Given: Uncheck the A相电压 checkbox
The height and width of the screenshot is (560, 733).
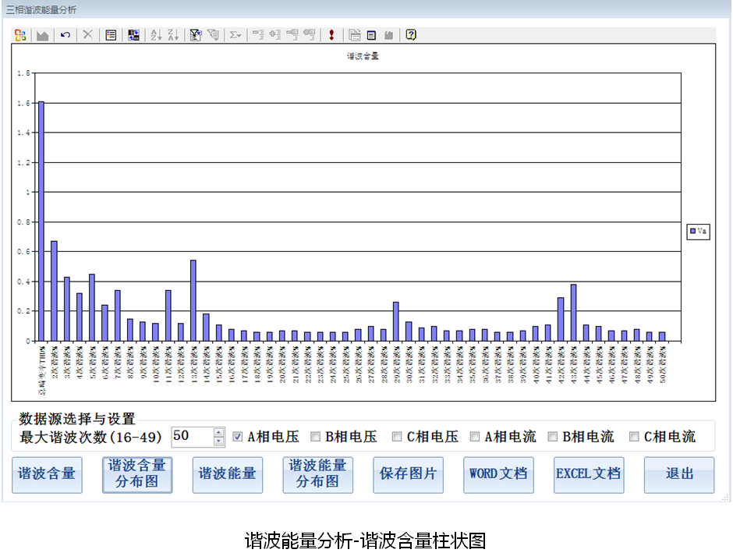Looking at the screenshot, I should click(238, 437).
